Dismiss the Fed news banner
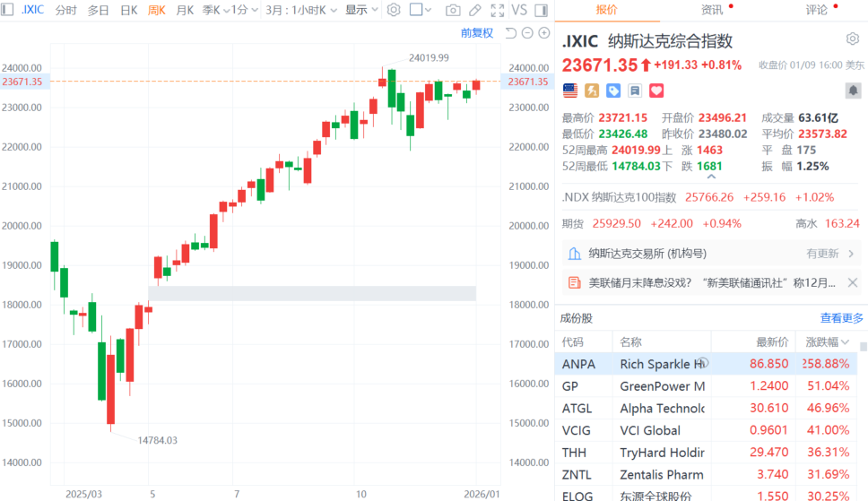This screenshot has height=501, width=868. [853, 283]
